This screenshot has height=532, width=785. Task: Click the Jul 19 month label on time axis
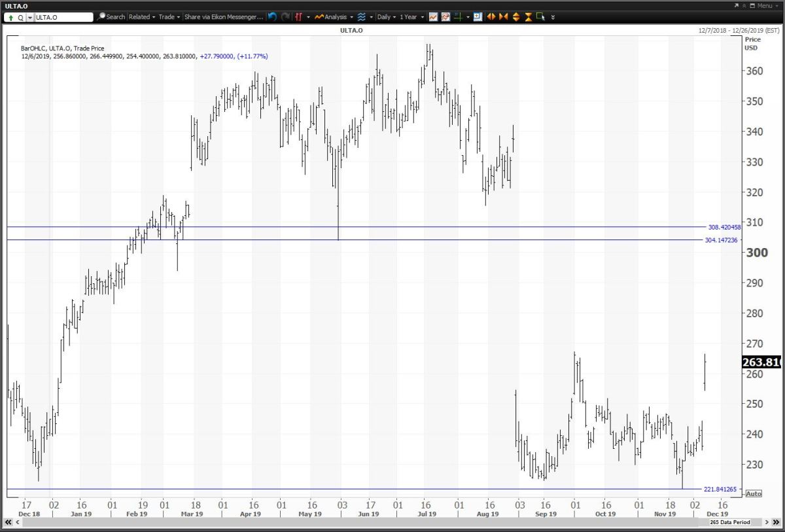pos(428,514)
